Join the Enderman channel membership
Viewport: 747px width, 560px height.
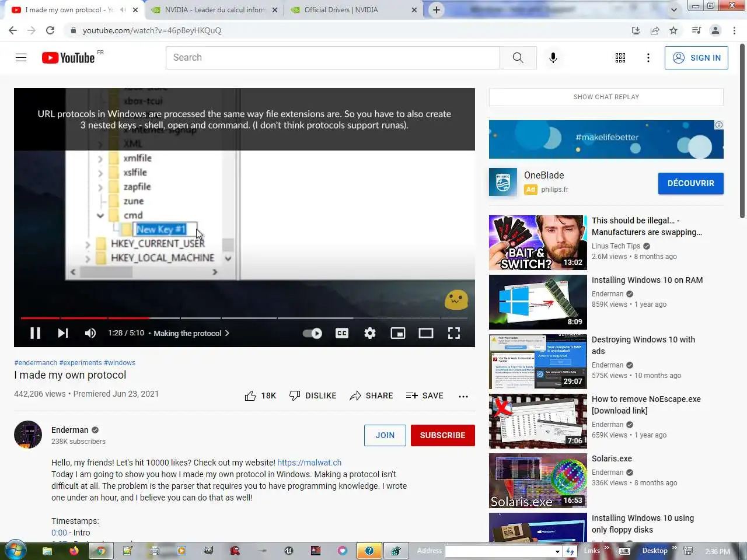point(385,435)
